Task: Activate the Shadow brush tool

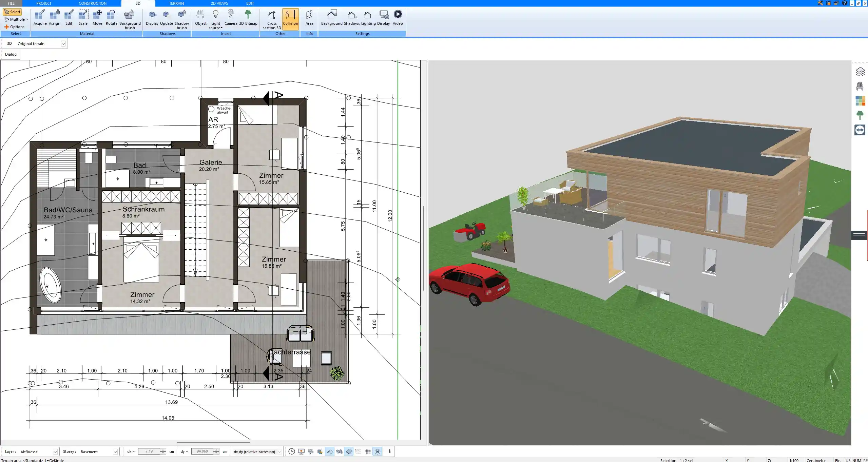Action: pyautogui.click(x=182, y=20)
